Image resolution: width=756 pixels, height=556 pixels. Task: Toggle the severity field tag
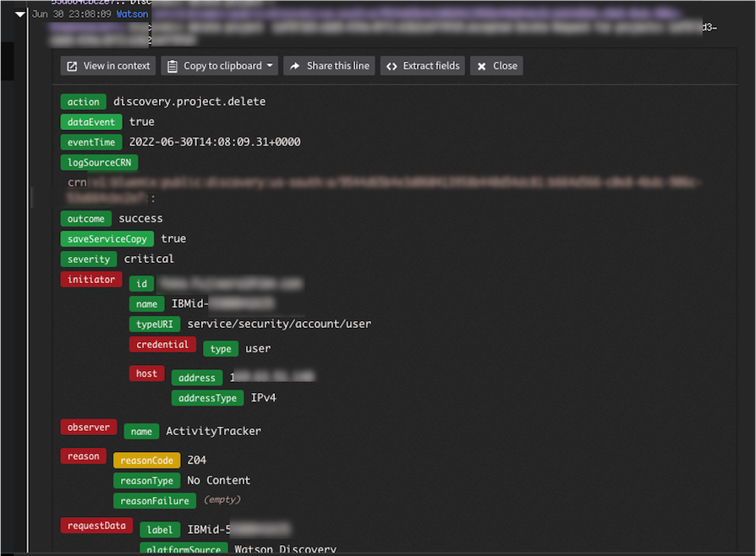point(88,259)
